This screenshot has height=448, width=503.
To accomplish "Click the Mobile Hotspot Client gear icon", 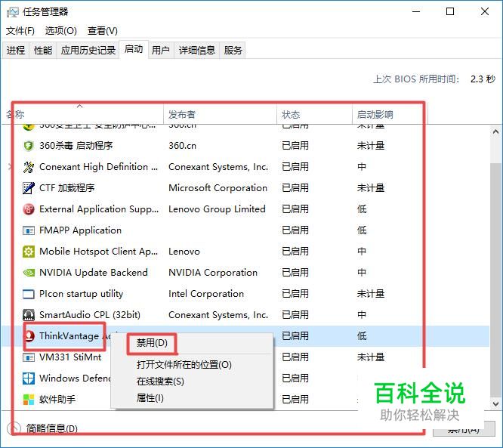I will pyautogui.click(x=29, y=252).
